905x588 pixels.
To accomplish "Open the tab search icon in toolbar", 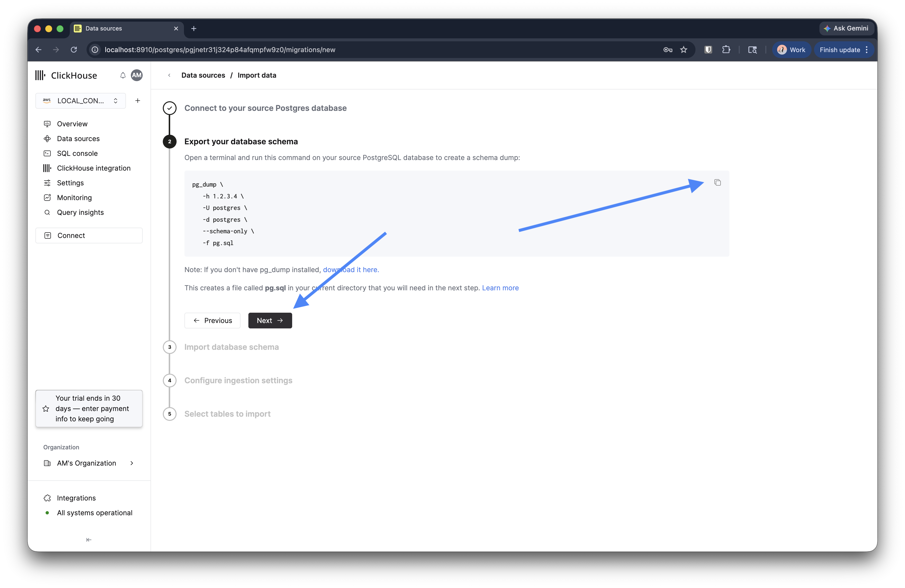I will point(752,50).
